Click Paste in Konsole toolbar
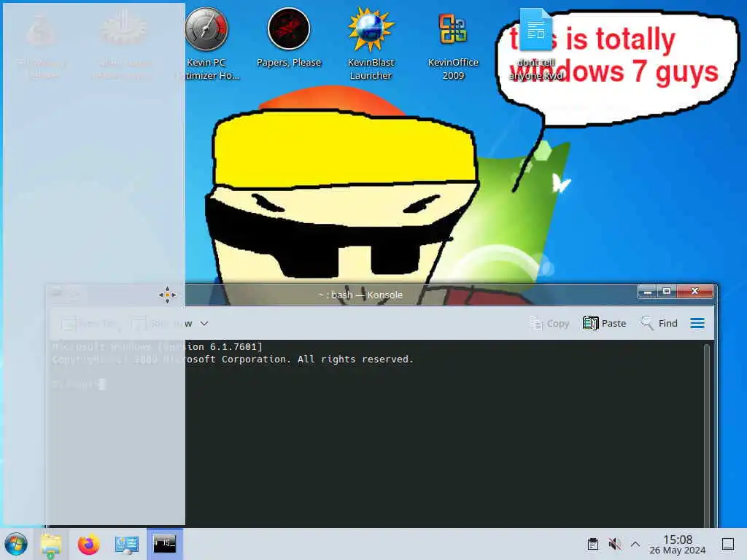The image size is (747, 560). coord(605,323)
